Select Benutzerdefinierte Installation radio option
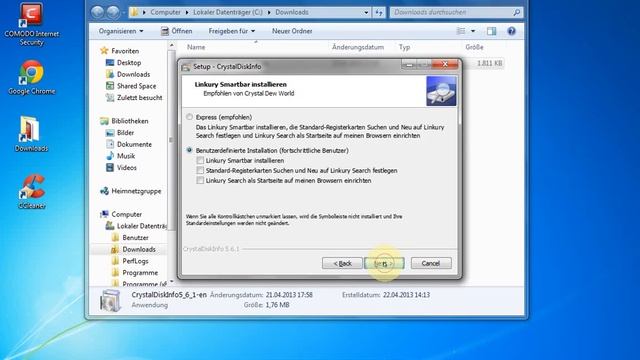 [x=189, y=150]
